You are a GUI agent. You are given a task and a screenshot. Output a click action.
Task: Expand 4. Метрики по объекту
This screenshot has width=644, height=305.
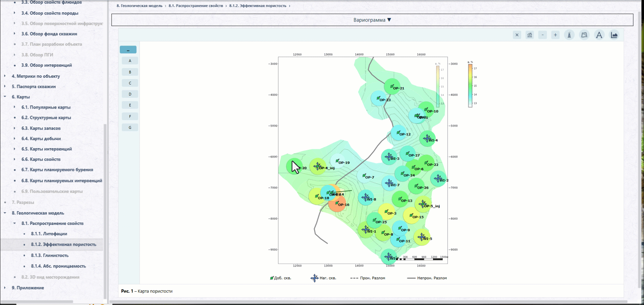click(5, 76)
